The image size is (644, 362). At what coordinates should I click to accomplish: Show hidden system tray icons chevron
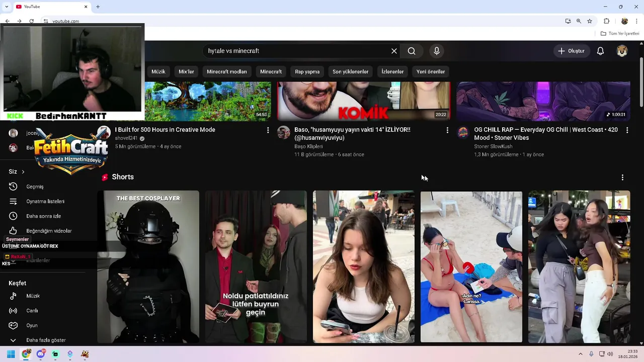pyautogui.click(x=580, y=354)
